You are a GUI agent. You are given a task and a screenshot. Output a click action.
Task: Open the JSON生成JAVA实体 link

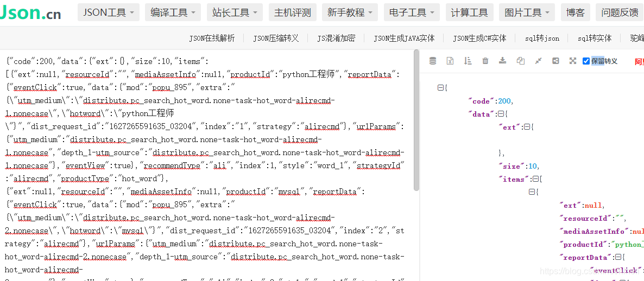click(404, 38)
